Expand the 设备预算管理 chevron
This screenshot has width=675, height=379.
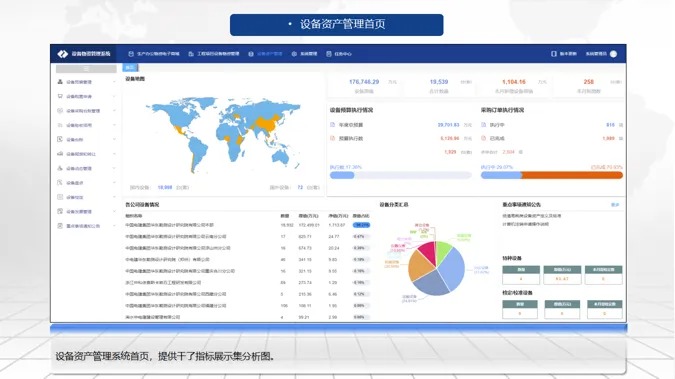114,82
